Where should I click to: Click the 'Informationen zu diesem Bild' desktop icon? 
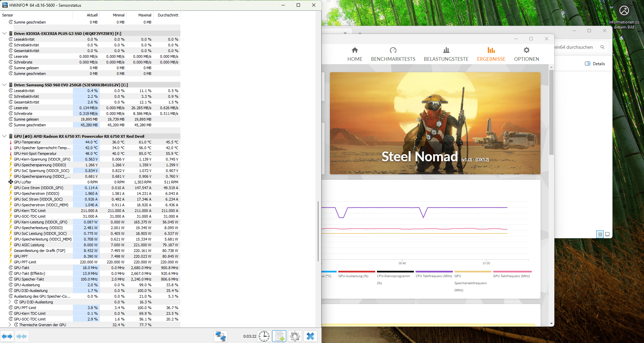(x=624, y=17)
